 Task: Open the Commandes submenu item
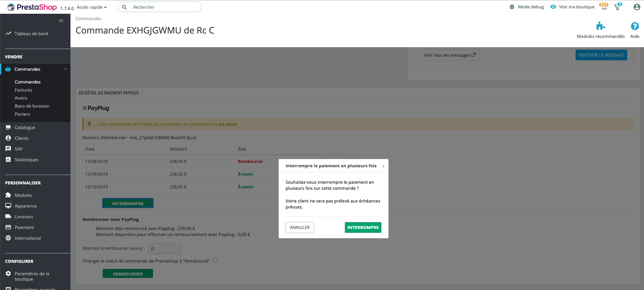[x=28, y=82]
